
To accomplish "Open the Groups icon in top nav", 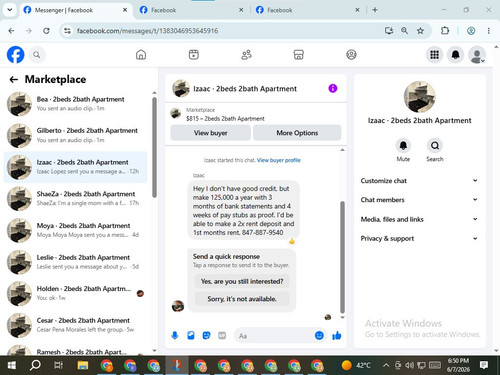I will click(x=351, y=55).
